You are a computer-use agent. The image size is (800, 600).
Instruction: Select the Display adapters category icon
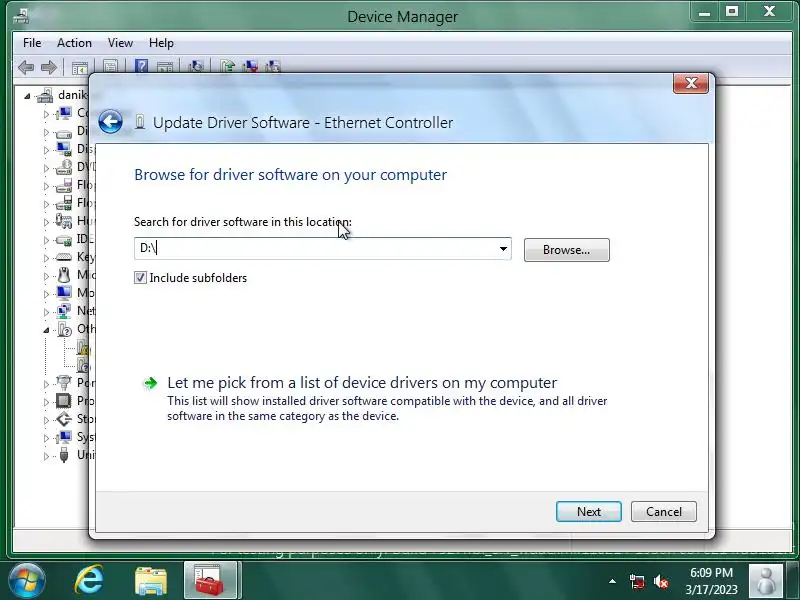coord(64,149)
